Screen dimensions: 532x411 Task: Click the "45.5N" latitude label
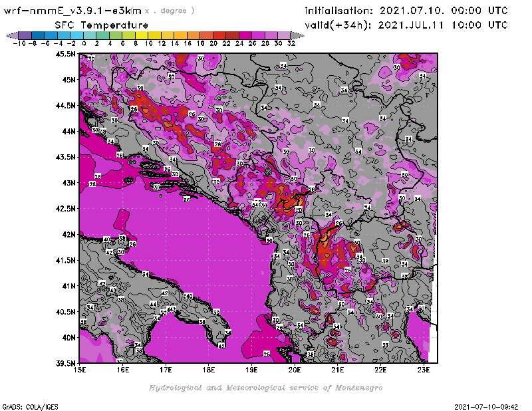coord(65,54)
